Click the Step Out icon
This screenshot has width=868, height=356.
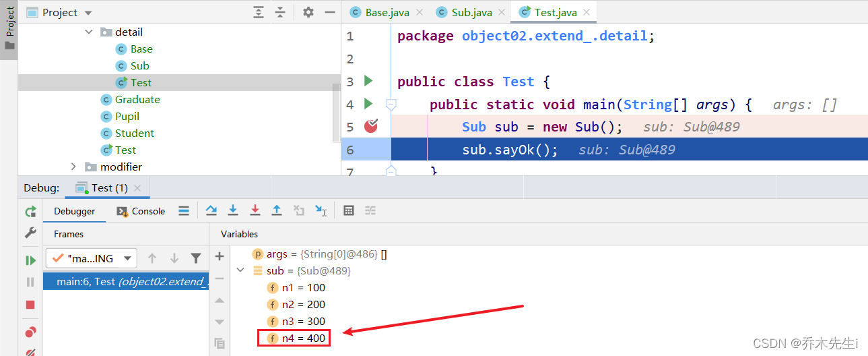click(277, 210)
